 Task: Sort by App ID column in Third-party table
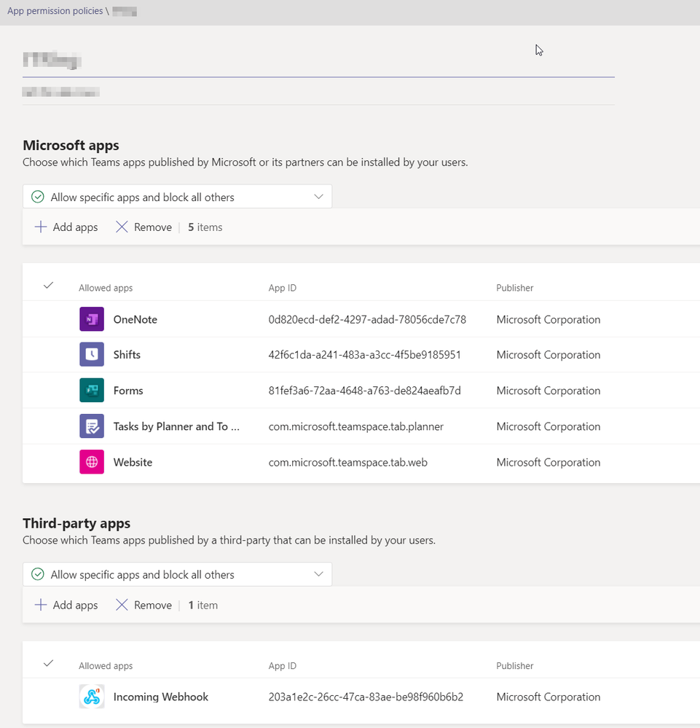[x=282, y=666]
